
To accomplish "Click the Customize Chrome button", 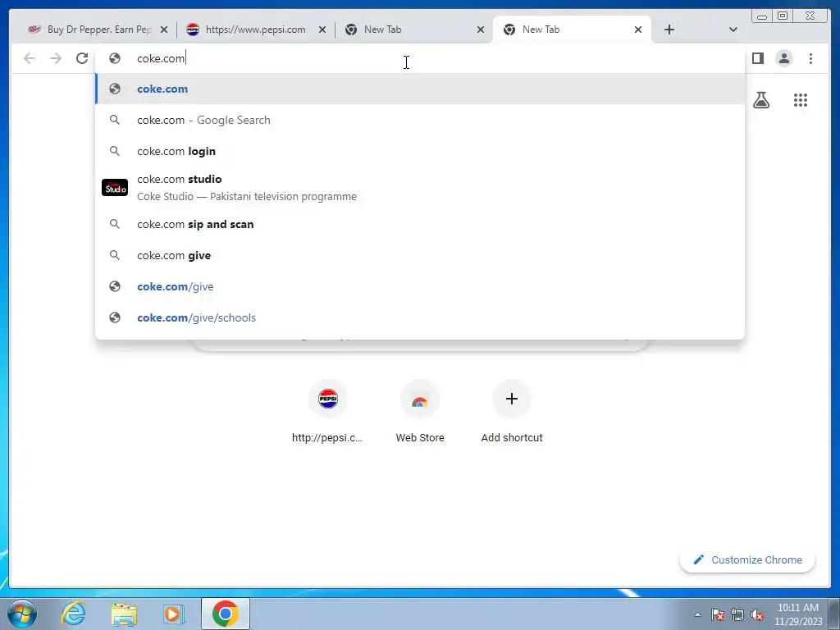I will [747, 559].
